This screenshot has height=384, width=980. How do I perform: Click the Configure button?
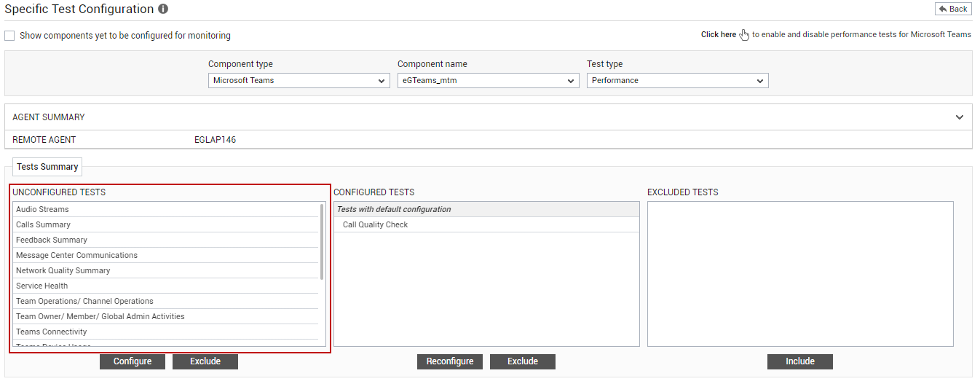point(133,361)
